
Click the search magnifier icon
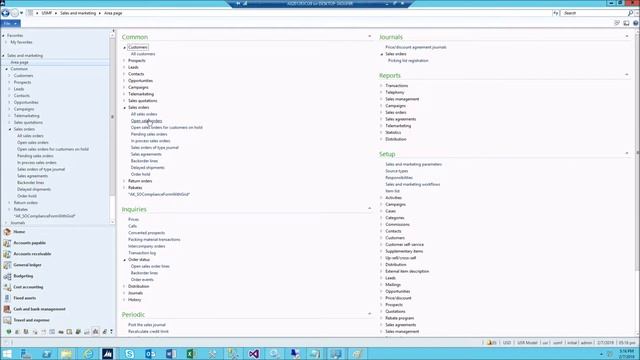tap(630, 13)
